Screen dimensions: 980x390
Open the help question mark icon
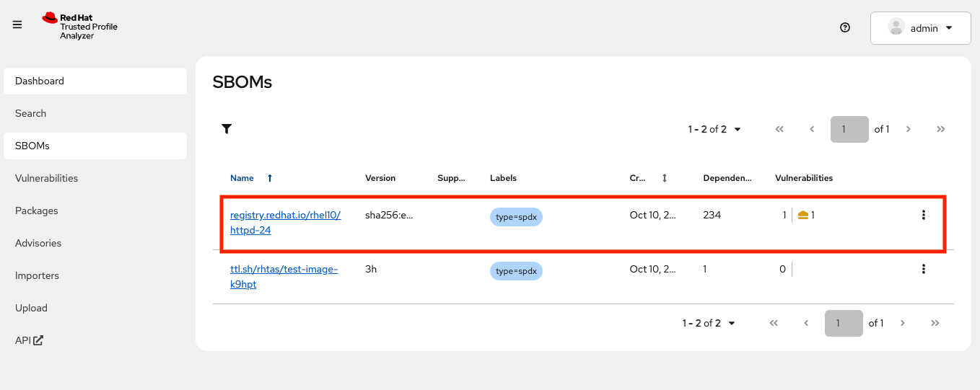pos(845,28)
